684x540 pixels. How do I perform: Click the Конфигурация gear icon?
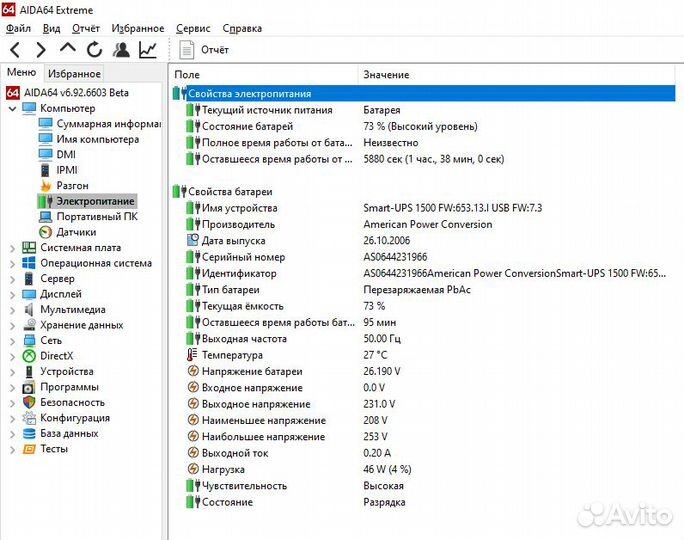coord(29,418)
